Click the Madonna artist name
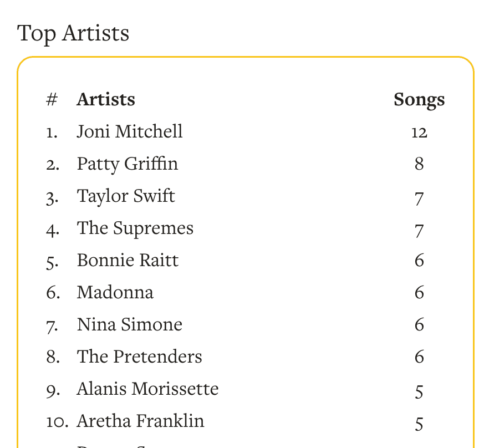 pyautogui.click(x=115, y=293)
